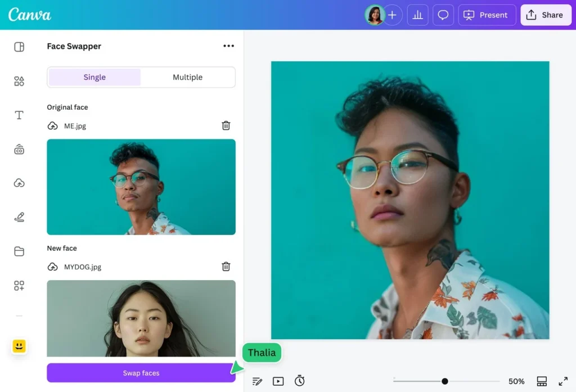
Task: Click the Present button
Action: pyautogui.click(x=487, y=15)
